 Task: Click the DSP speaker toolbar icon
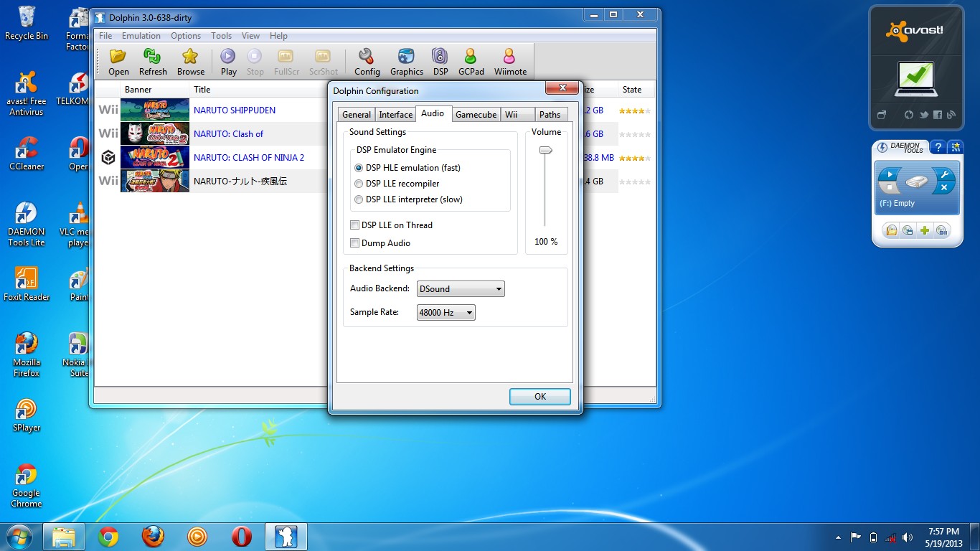click(440, 62)
